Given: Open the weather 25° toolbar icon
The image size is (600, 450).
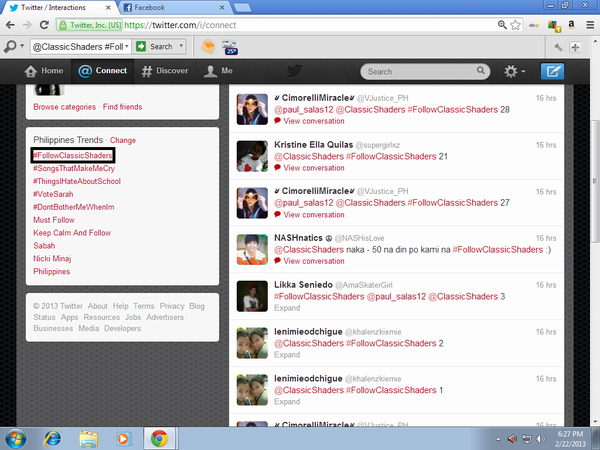Looking at the screenshot, I should tap(230, 47).
